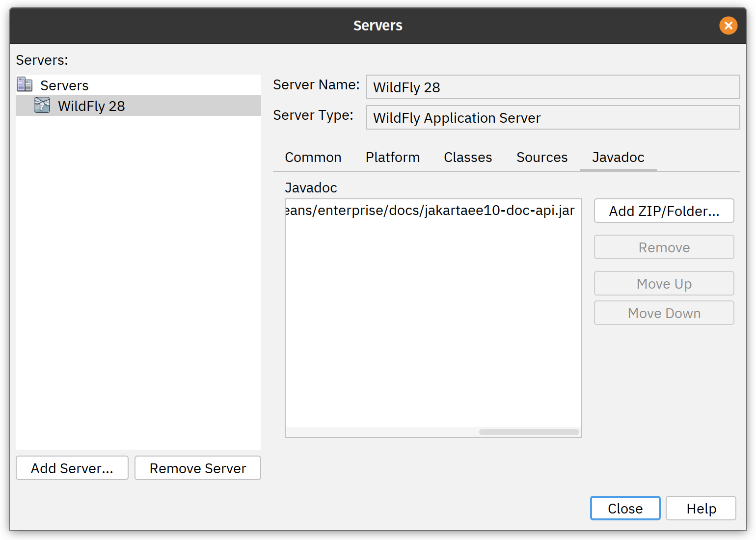Click the Servers root node icon

pos(25,84)
